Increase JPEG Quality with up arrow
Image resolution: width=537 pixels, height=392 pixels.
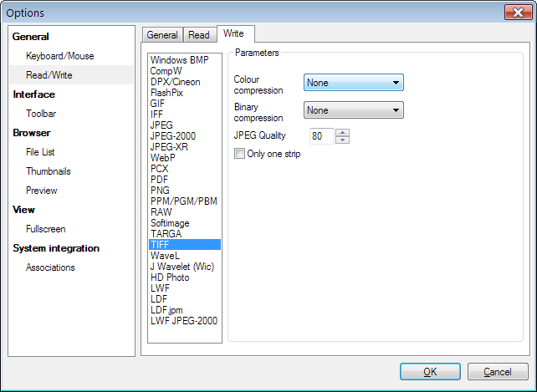pyautogui.click(x=342, y=133)
